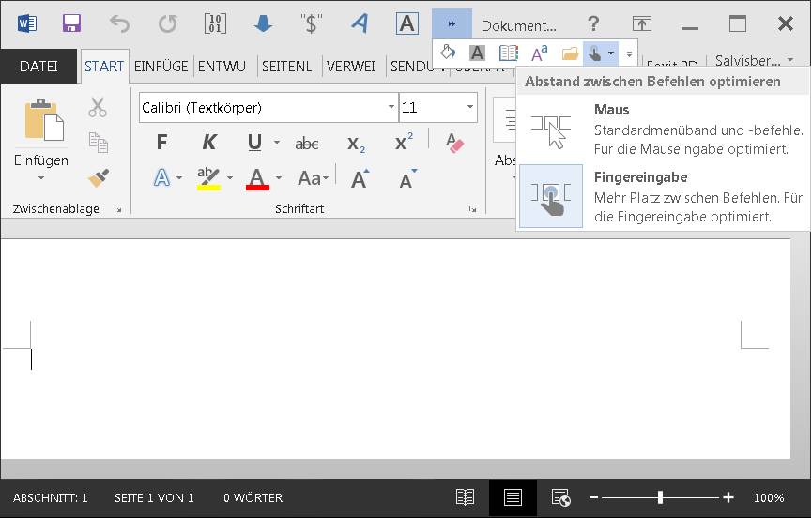Save the document with the floppy icon
Image resolution: width=812 pixels, height=518 pixels.
pos(72,23)
